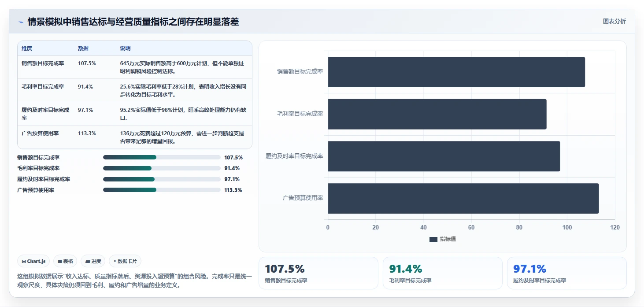Select the 进度 tag chip
Viewport: 644px width, 307px height.
[x=93, y=261]
